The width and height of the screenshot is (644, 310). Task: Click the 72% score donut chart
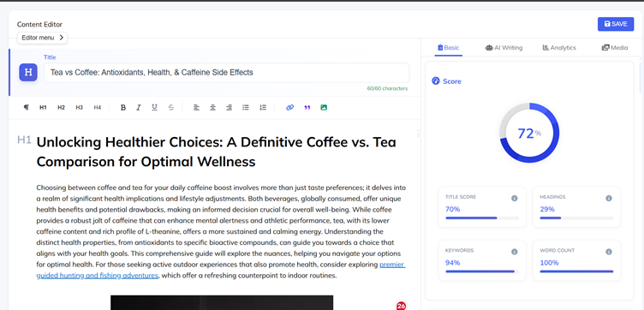click(529, 133)
